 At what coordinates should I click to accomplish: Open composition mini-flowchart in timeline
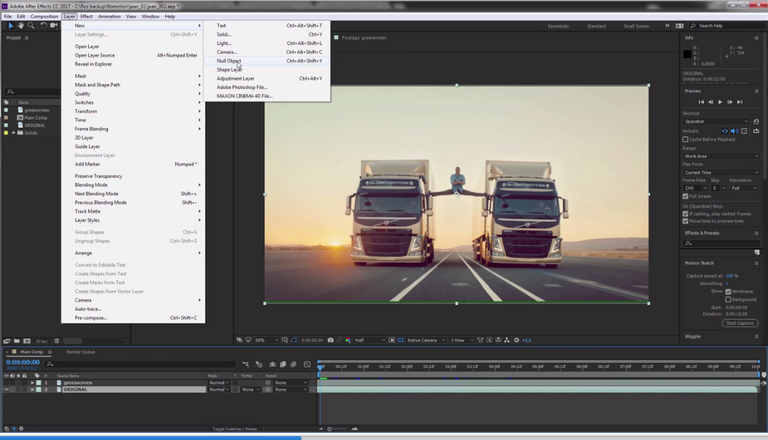click(246, 364)
